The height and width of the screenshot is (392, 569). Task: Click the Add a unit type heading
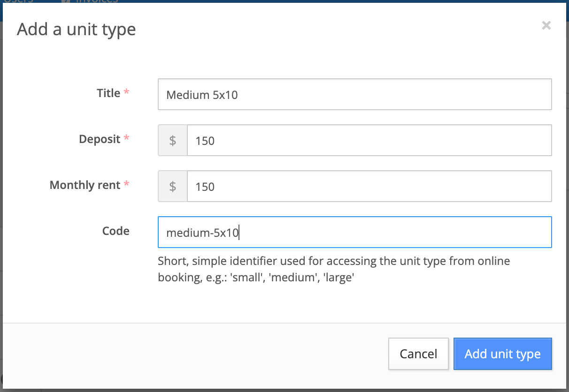pyautogui.click(x=77, y=30)
